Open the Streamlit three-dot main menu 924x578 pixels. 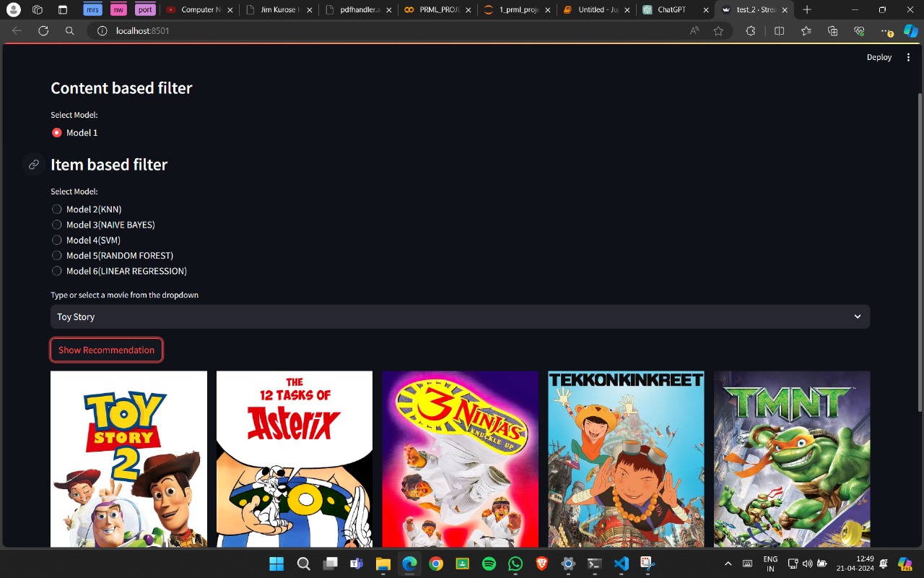(908, 57)
